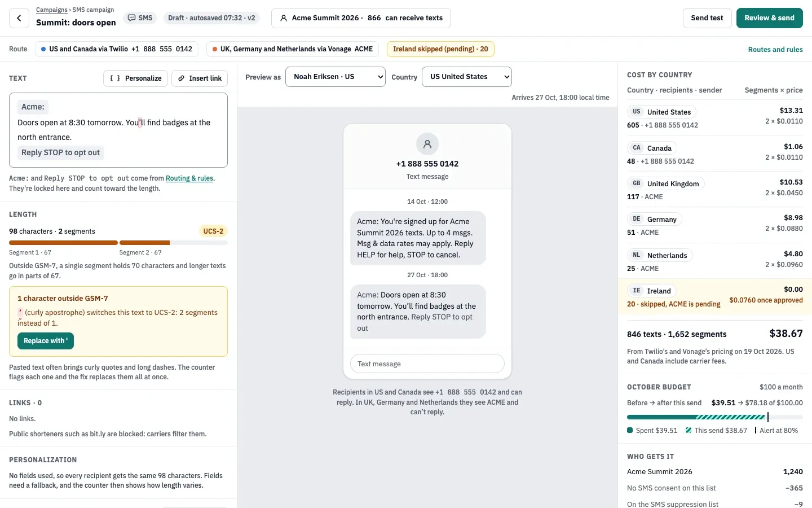Screen dimensions: 812x508
Task: Open the Acme Summit 2026 audience selector
Action: pyautogui.click(x=361, y=18)
